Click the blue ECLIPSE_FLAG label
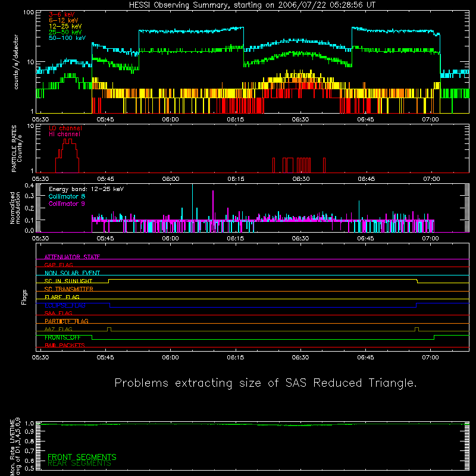This screenshot has width=476, height=476. tap(65, 305)
